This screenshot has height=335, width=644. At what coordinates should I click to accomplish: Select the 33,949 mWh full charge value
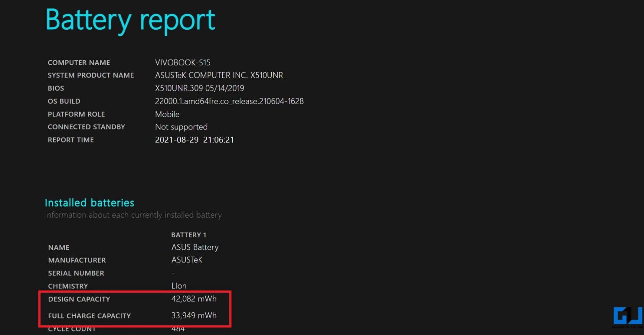tap(193, 315)
